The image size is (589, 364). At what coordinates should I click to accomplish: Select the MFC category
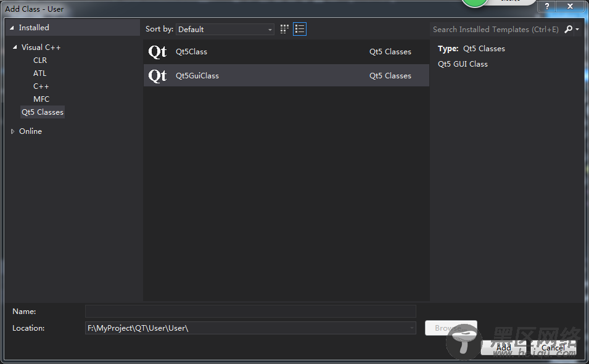[41, 99]
